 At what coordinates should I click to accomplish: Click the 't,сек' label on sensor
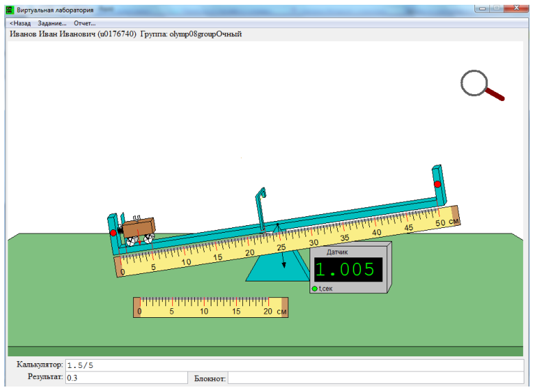pos(325,289)
